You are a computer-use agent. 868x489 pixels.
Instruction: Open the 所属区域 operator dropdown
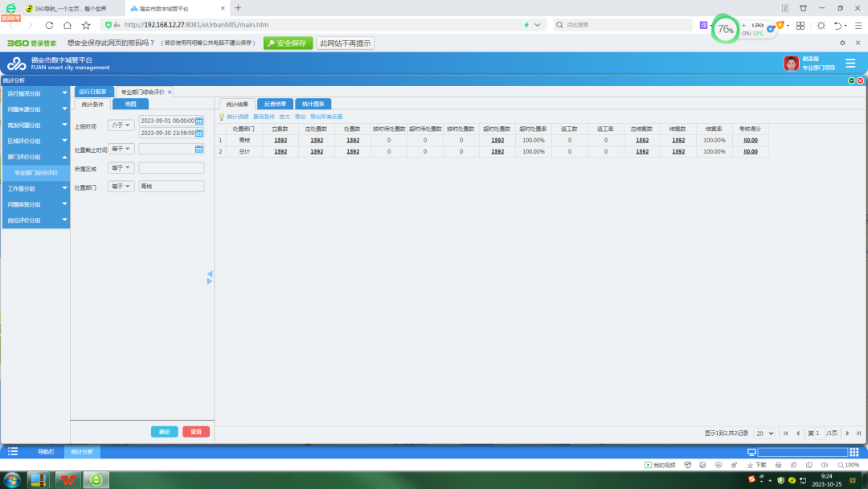tap(121, 168)
